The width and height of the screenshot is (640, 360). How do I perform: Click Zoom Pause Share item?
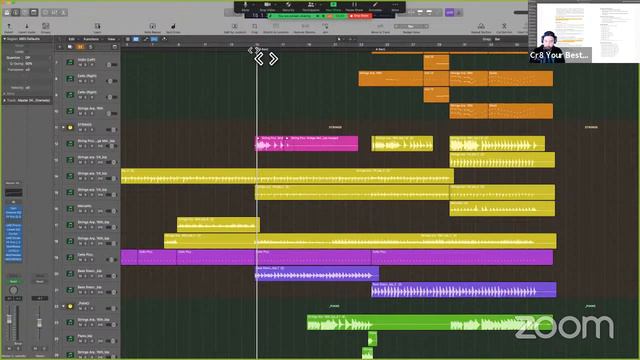point(354,6)
